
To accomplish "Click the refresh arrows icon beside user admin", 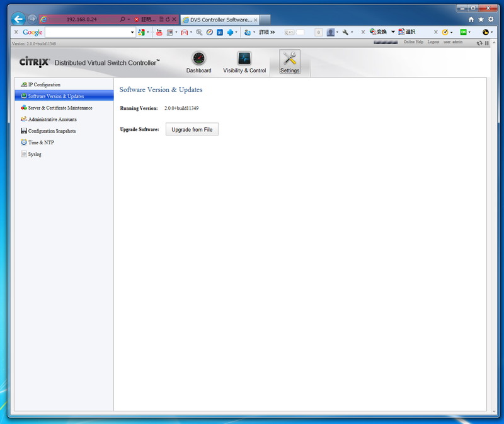I will tap(479, 43).
